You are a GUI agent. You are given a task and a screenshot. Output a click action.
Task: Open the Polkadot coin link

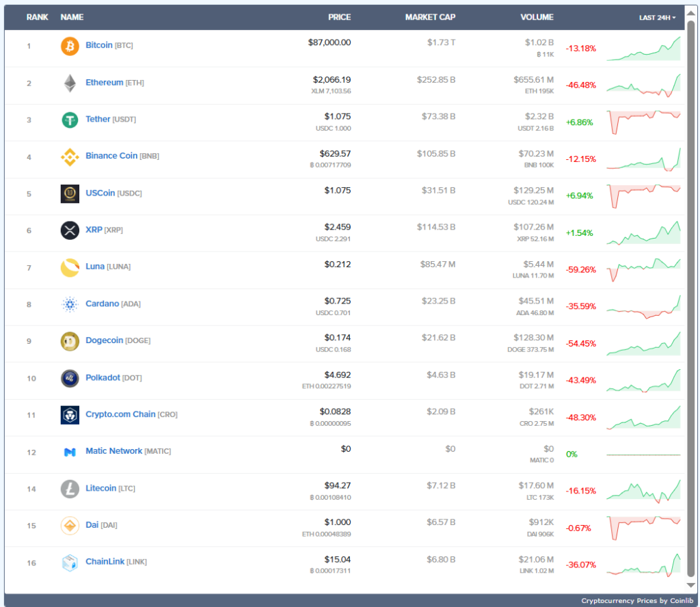coord(104,377)
